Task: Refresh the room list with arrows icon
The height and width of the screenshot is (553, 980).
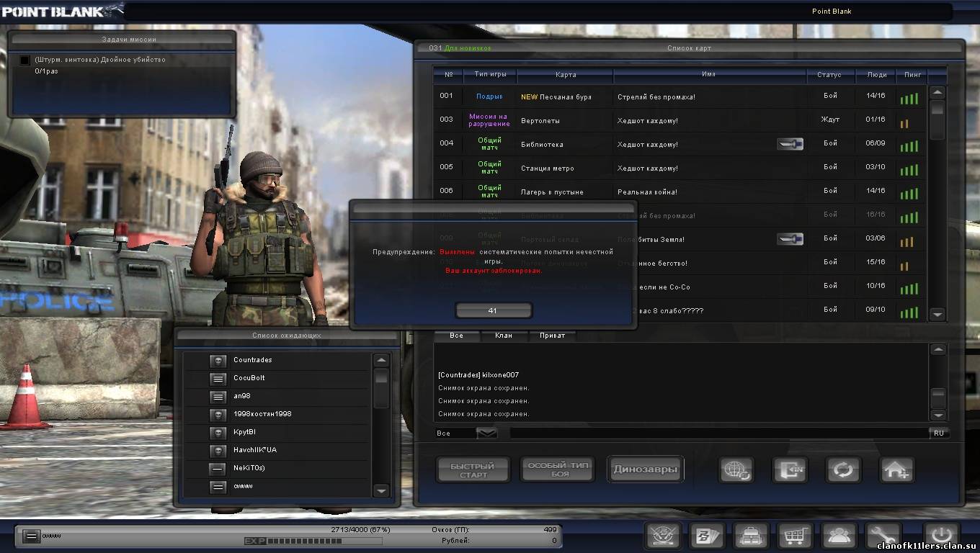Action: point(843,470)
